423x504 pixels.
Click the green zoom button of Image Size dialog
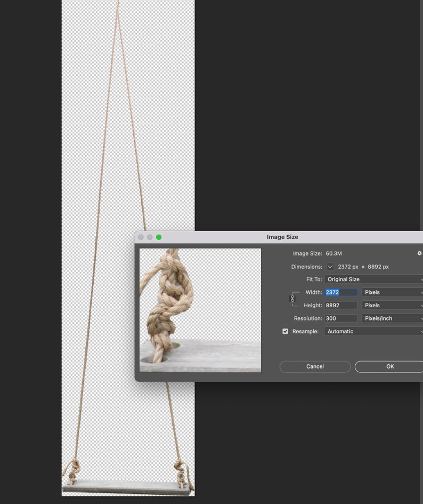pos(159,237)
